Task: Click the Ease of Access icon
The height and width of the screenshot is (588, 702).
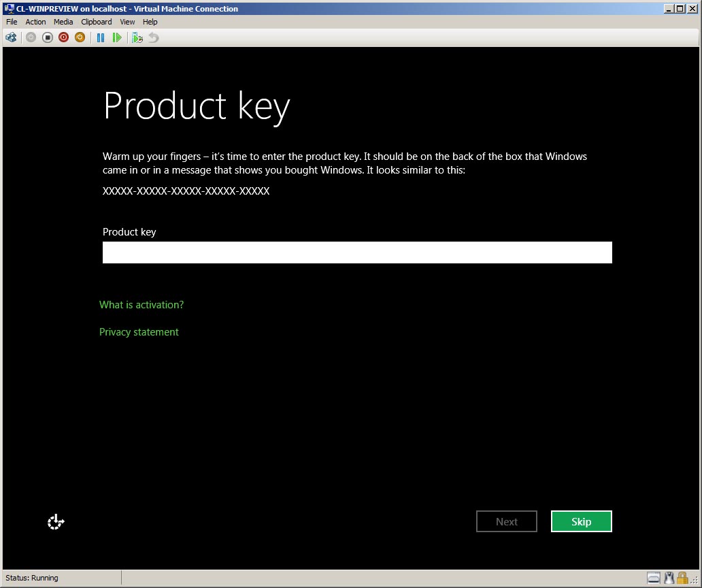Action: point(56,522)
